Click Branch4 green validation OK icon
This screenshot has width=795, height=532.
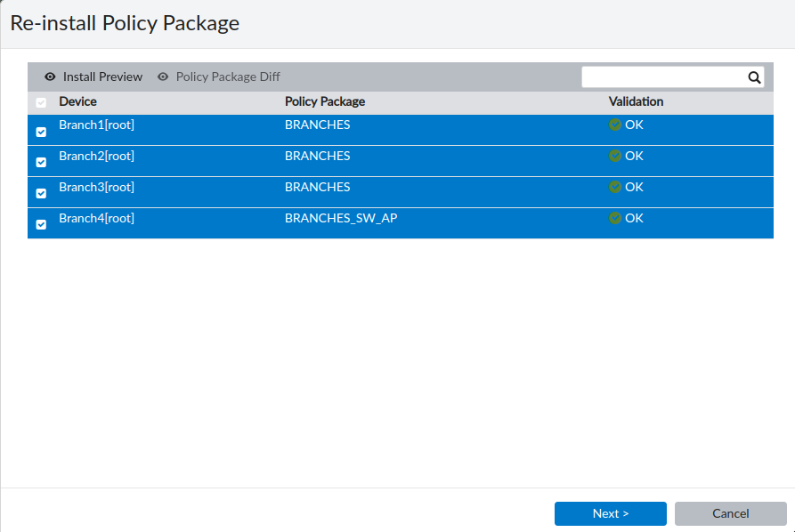615,219
